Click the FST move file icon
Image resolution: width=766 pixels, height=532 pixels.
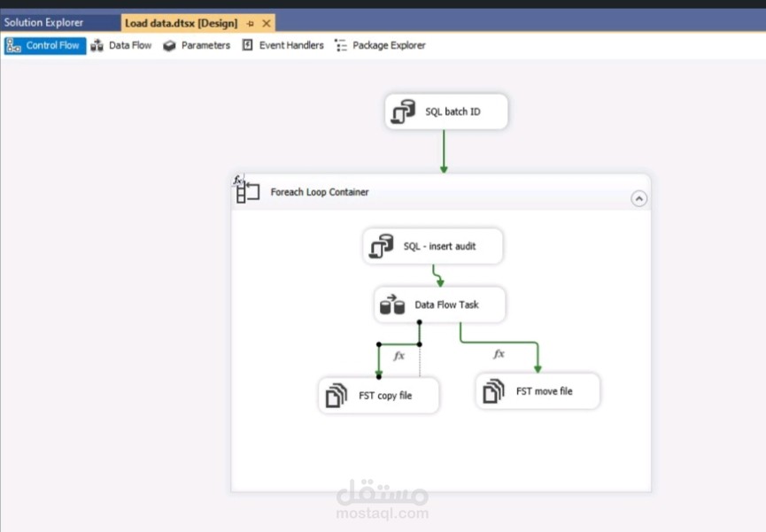493,391
